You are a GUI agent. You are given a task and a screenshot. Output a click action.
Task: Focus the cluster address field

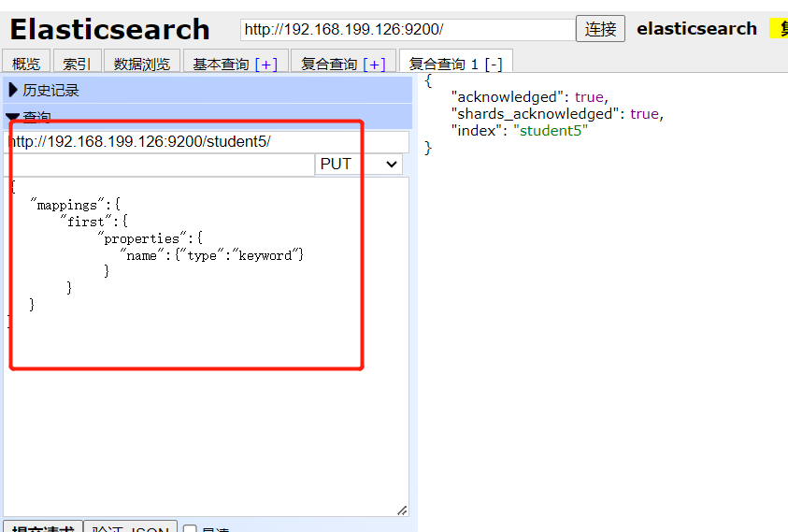click(408, 30)
